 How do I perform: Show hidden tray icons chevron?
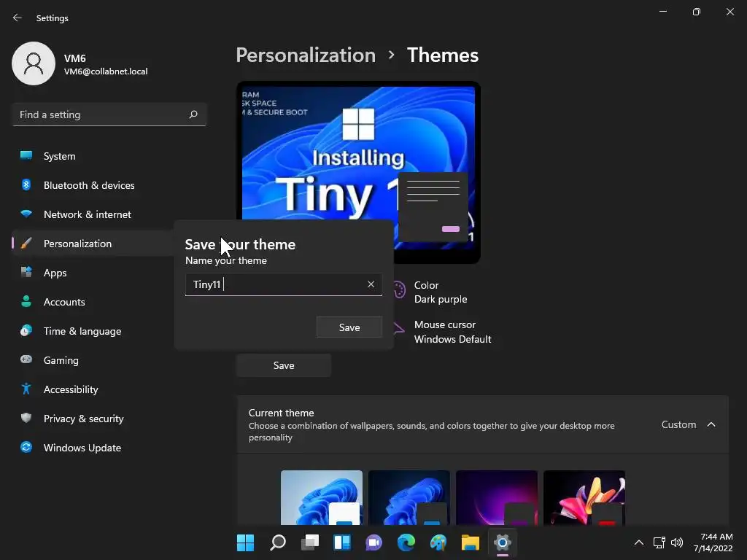click(639, 542)
